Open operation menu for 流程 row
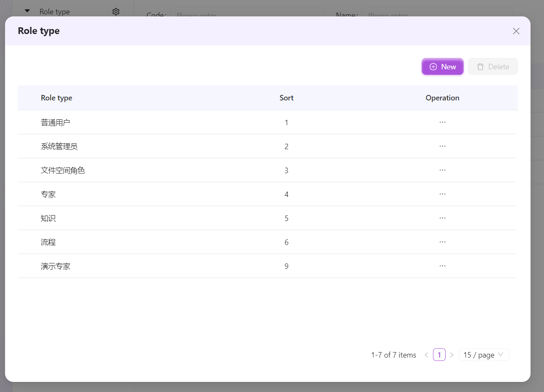544x392 pixels. 442,242
